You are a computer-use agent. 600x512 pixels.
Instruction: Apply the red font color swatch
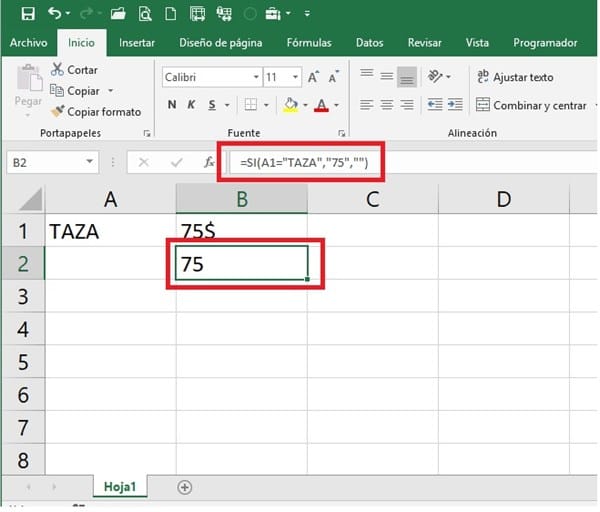click(321, 105)
